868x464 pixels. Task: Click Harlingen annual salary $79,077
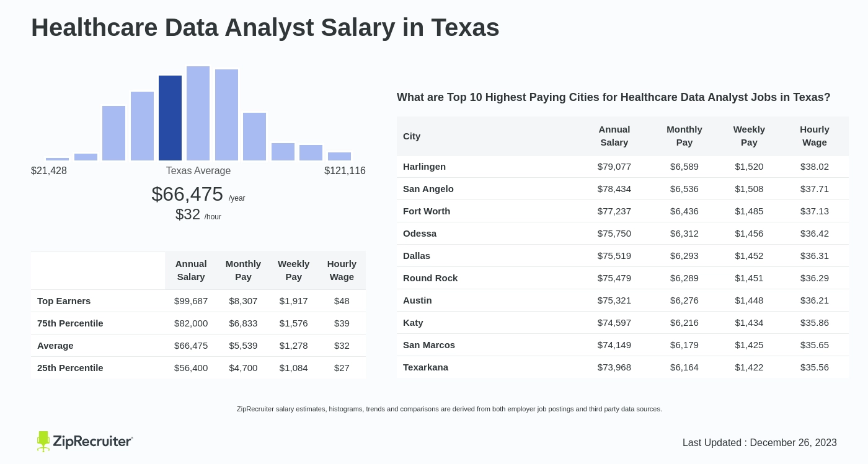614,166
